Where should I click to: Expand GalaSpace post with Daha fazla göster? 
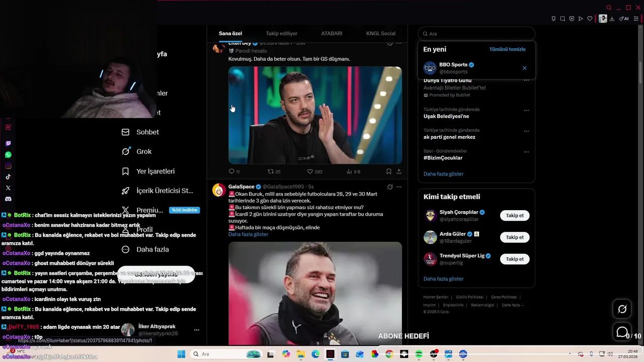(248, 234)
